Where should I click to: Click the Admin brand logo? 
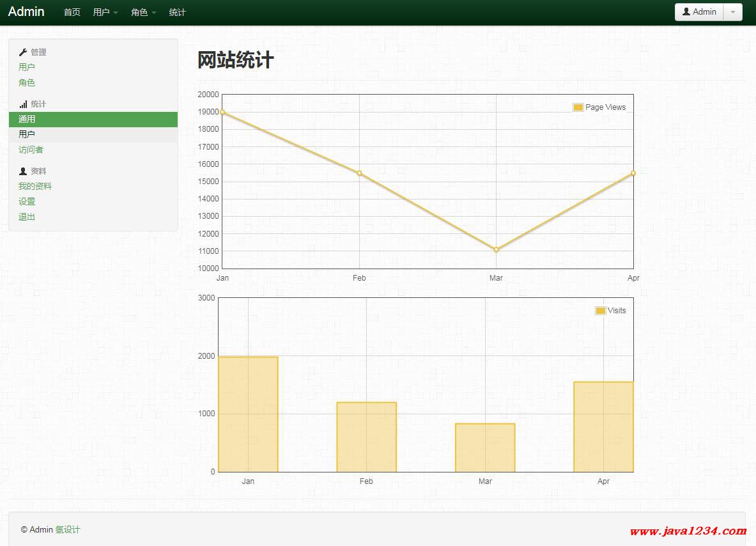pos(26,12)
